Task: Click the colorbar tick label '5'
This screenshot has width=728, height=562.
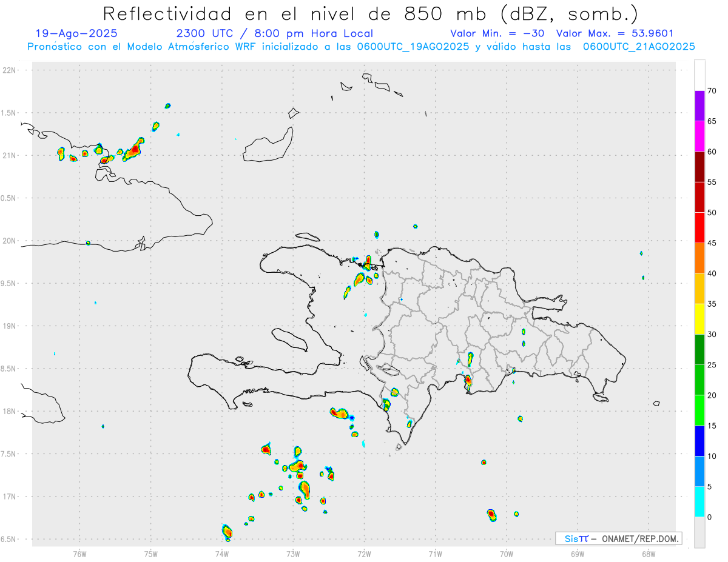Action: tap(710, 486)
